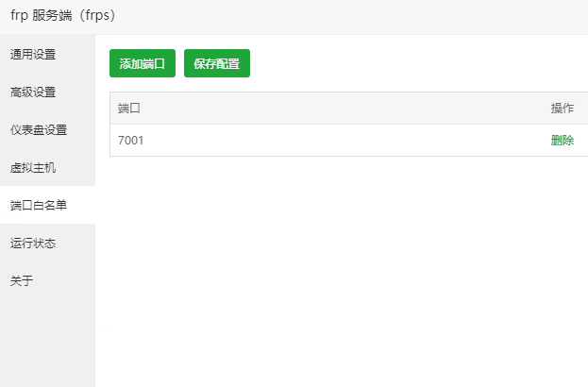
Task: Select the 虚拟主机 sidebar item
Action: click(x=33, y=167)
